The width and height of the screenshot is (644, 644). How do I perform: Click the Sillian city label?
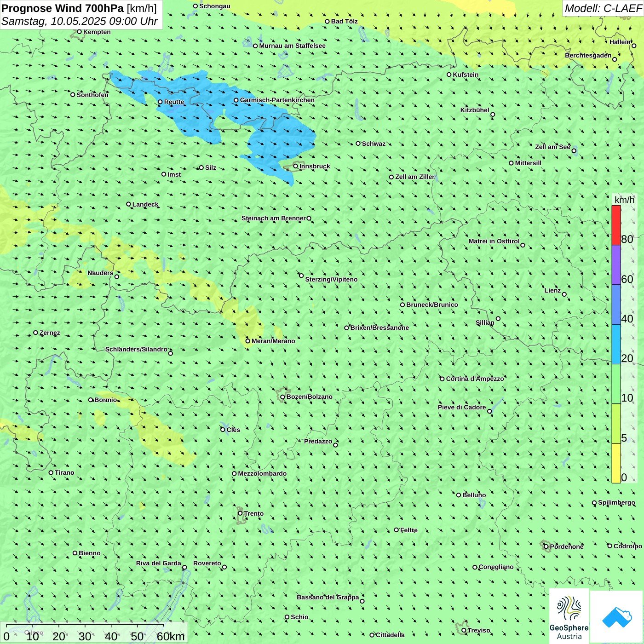(x=485, y=322)
